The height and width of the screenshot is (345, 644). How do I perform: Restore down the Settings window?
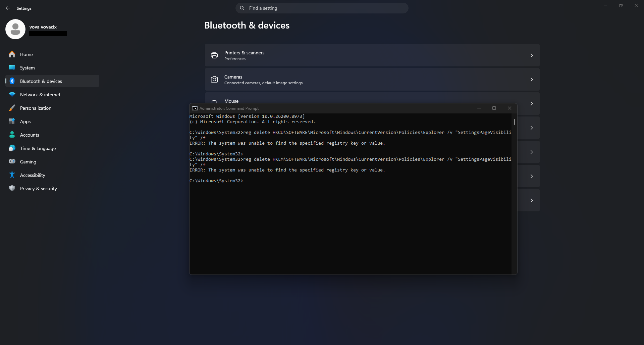(621, 5)
